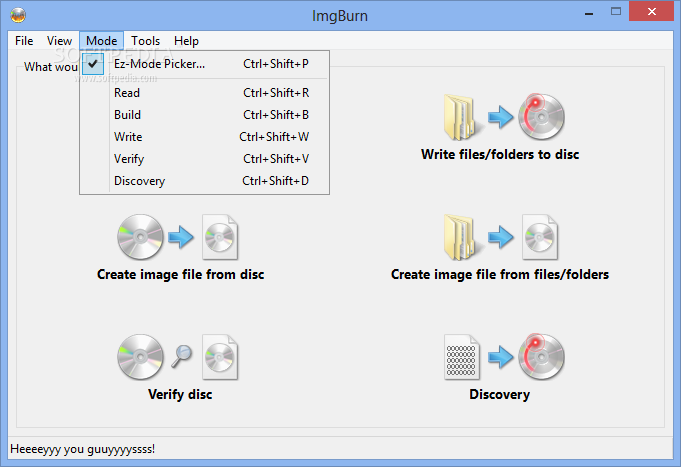The width and height of the screenshot is (681, 467).
Task: Close the ImgBurn window
Action: (x=651, y=11)
